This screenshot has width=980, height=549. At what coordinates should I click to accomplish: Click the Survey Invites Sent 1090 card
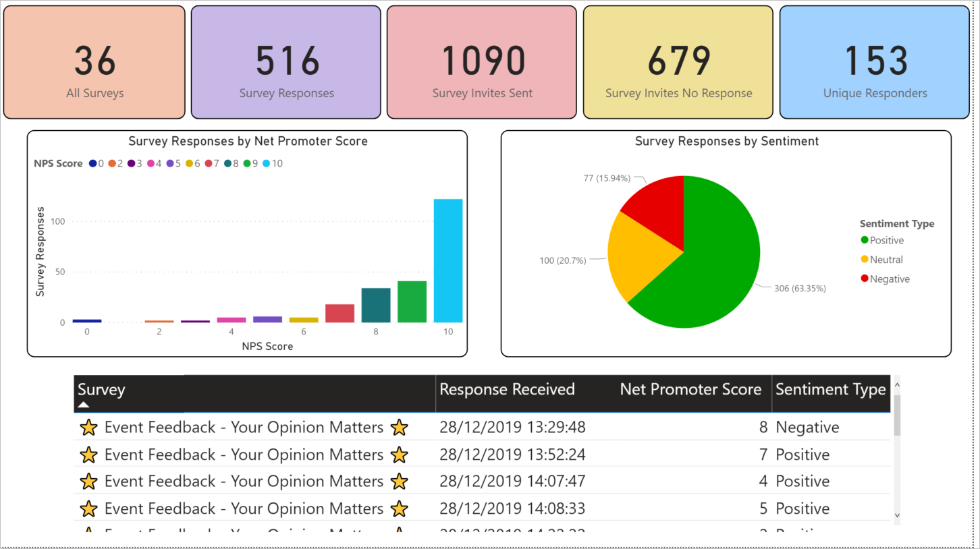(x=482, y=63)
